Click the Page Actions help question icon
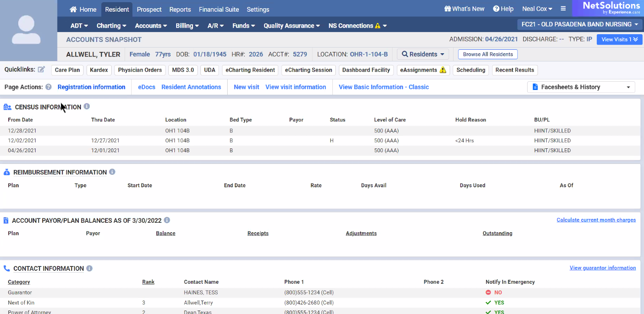This screenshot has width=644, height=314. click(48, 87)
